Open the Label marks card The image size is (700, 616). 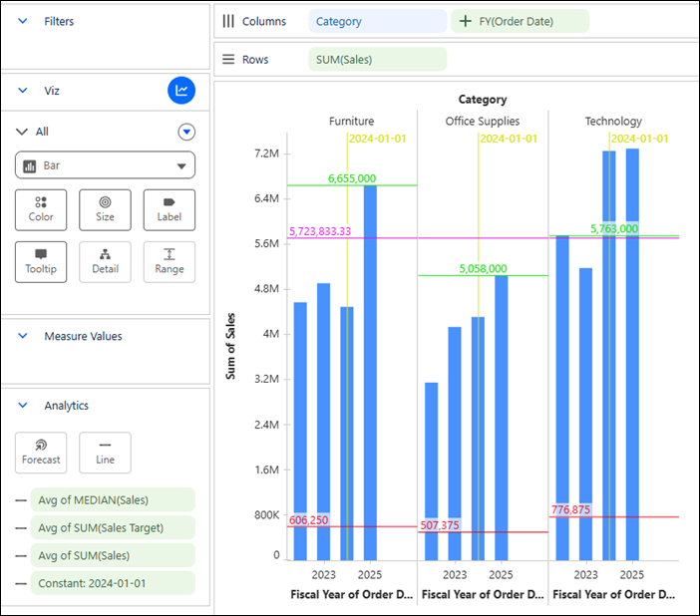click(170, 209)
